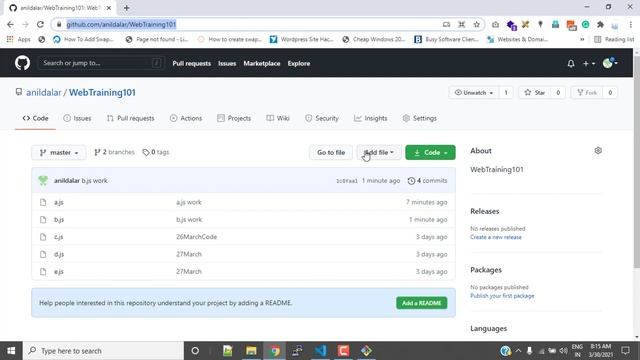Click the github.com address bar URL
The width and height of the screenshot is (640, 360).
coord(121,24)
